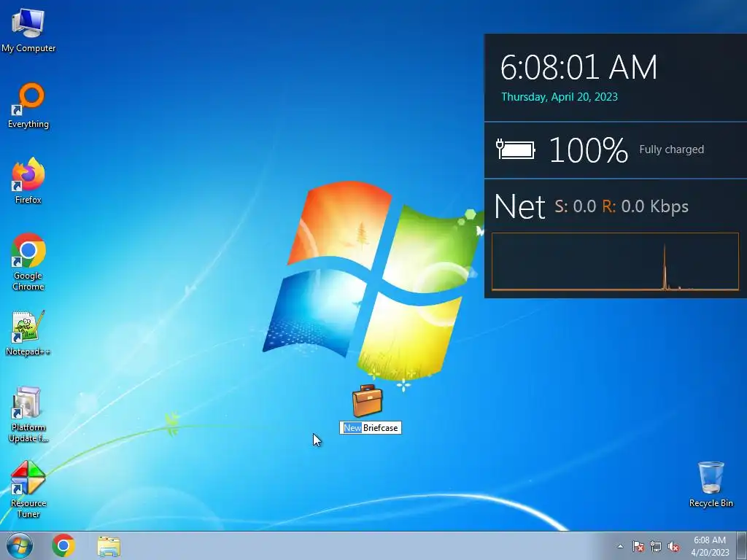Open the taskbar clock showing 6:08 AM

(x=710, y=546)
